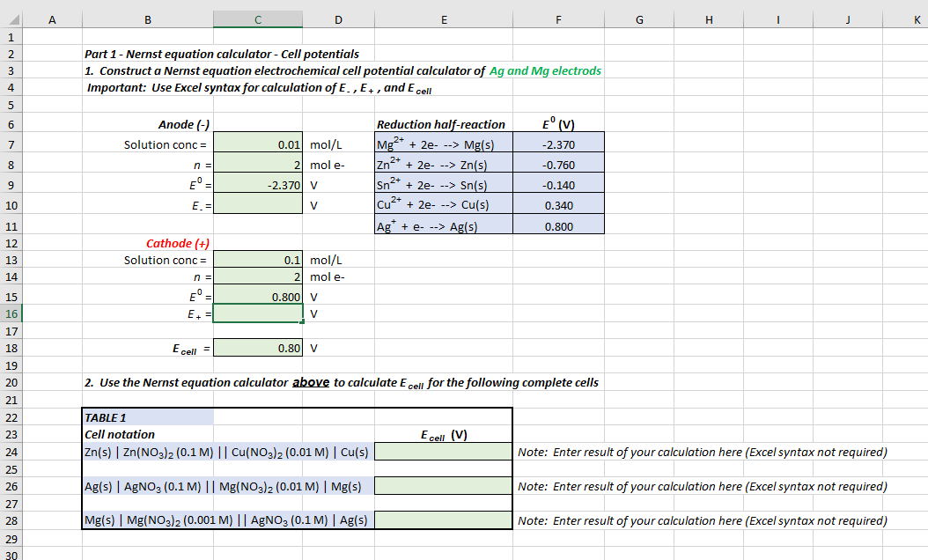Image resolution: width=928 pixels, height=560 pixels.
Task: Click the Ecell input for Mg(s) | Mg(NO3)2 (0.001 M) row
Action: pos(444,520)
